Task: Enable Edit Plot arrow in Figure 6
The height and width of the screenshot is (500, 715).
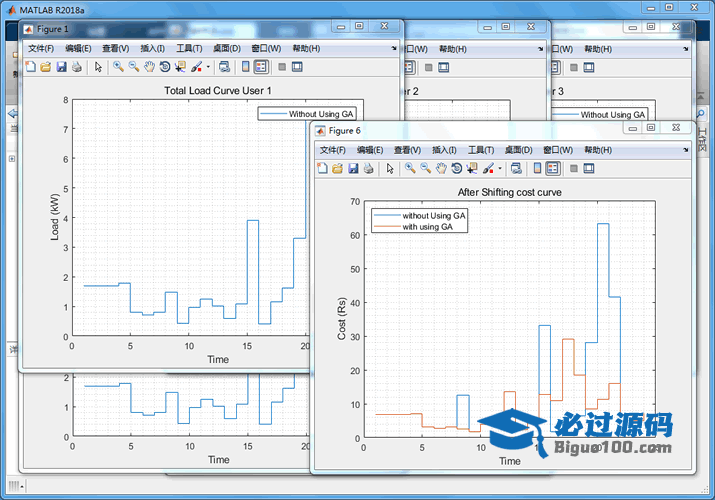Action: click(x=390, y=168)
